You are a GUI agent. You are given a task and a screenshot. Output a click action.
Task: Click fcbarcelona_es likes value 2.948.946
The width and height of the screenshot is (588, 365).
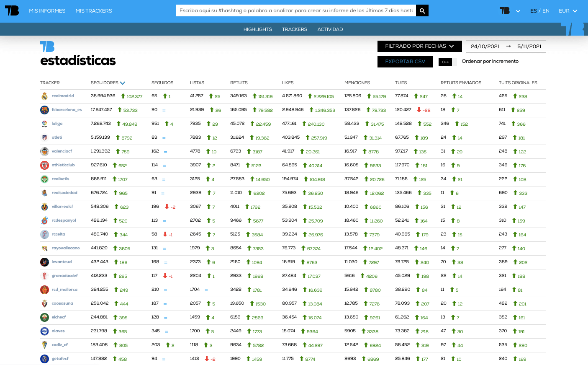tap(293, 110)
